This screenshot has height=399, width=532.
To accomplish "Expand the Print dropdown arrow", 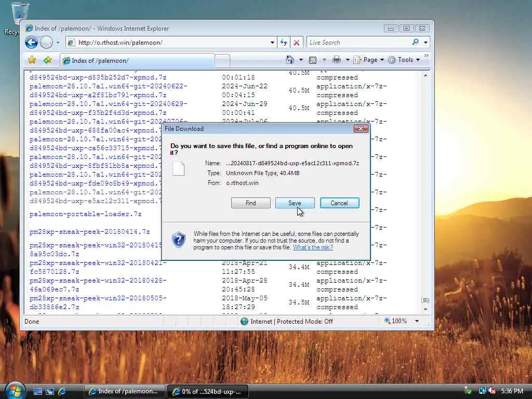I will pos(348,60).
